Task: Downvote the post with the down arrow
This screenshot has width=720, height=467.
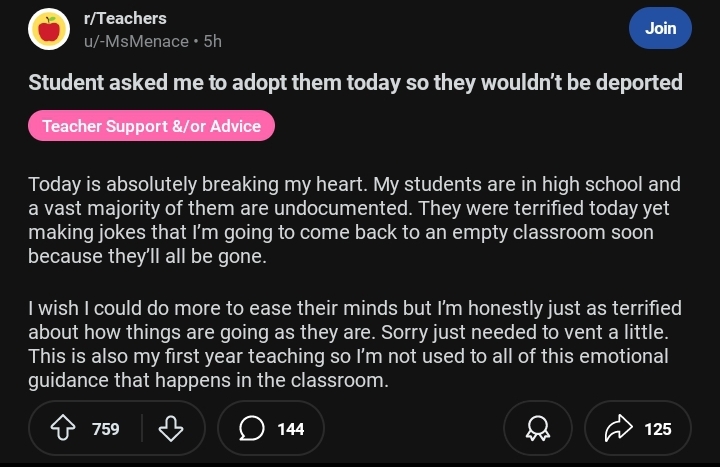Action: tap(171, 429)
